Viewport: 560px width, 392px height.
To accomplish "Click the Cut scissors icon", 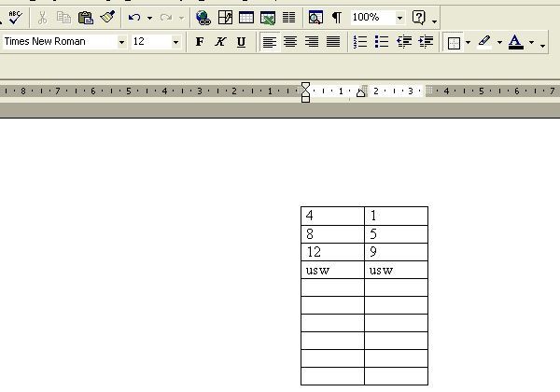I will (43, 17).
